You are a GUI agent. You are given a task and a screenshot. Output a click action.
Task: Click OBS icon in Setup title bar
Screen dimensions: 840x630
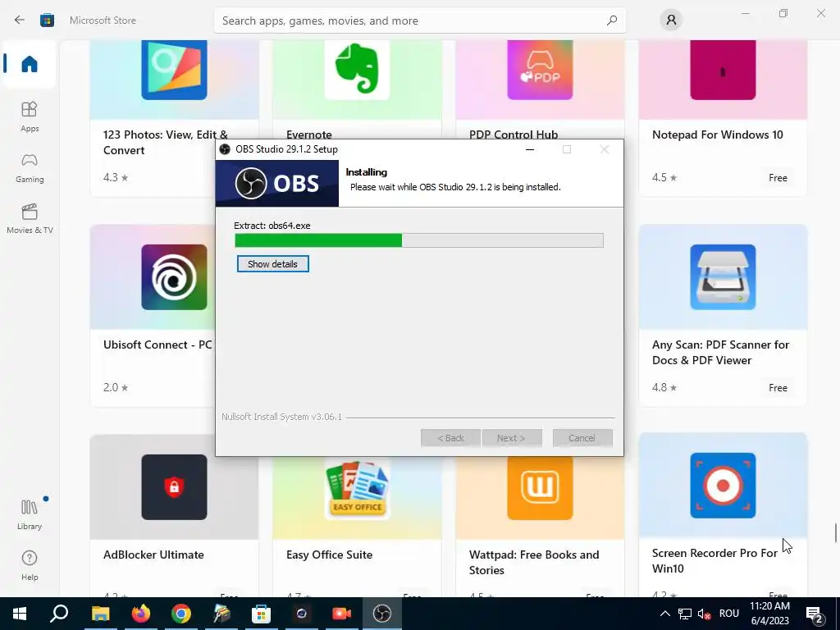click(x=225, y=149)
